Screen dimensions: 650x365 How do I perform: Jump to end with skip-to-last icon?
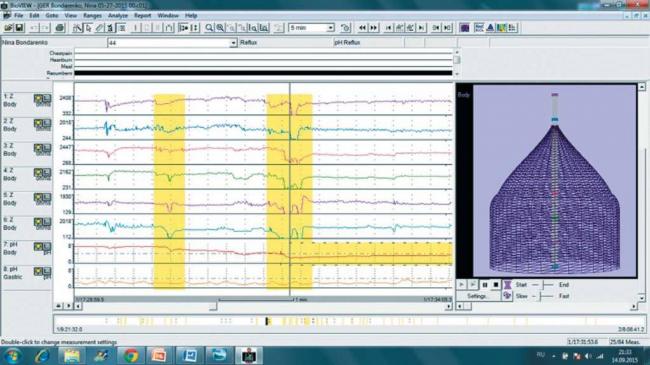point(421,28)
